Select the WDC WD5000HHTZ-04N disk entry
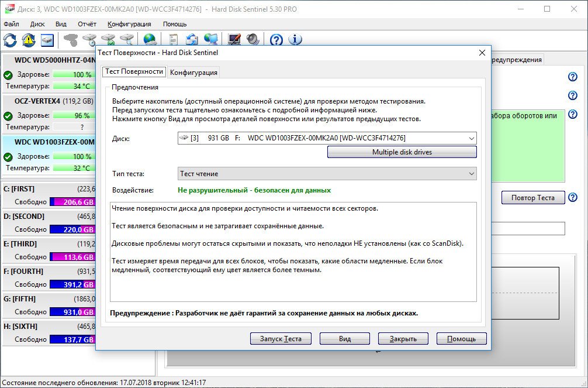This screenshot has height=388, width=588. pyautogui.click(x=49, y=73)
